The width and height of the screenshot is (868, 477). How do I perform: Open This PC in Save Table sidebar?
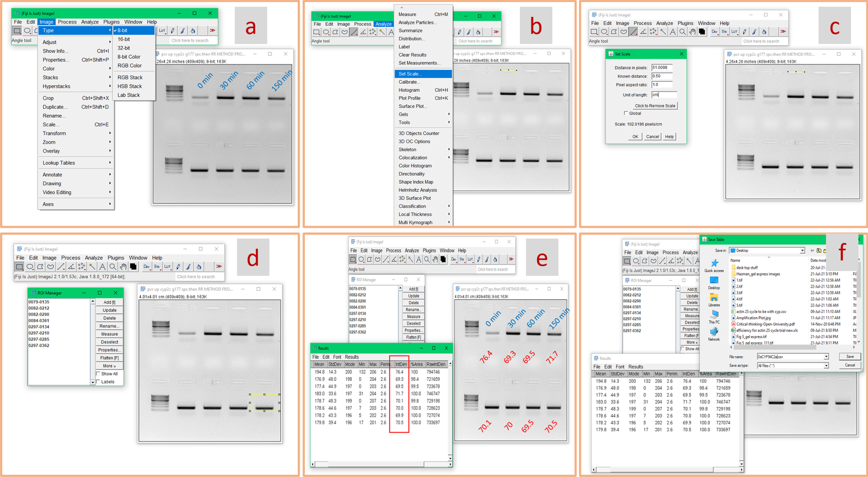click(x=714, y=317)
